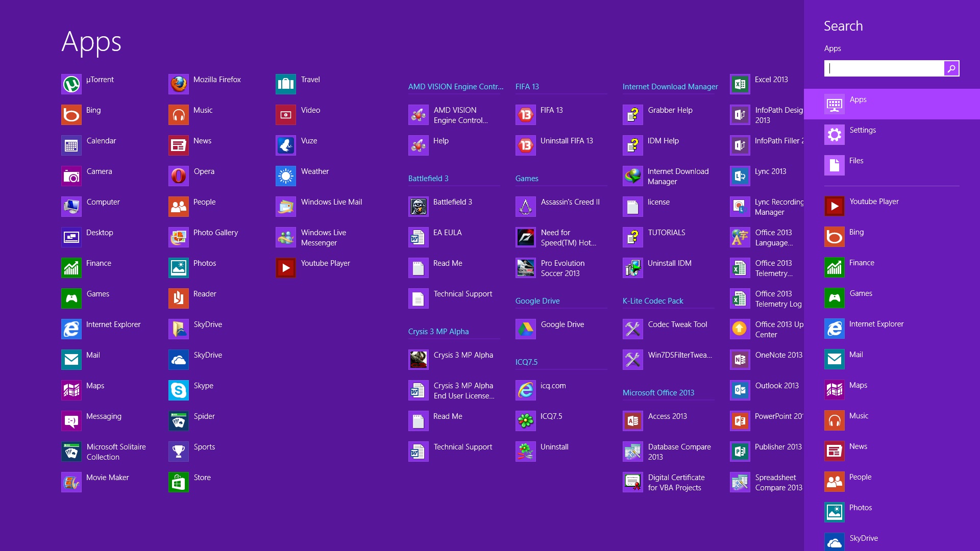The image size is (980, 551).
Task: Launch Windows Live Mail
Action: [x=286, y=207]
